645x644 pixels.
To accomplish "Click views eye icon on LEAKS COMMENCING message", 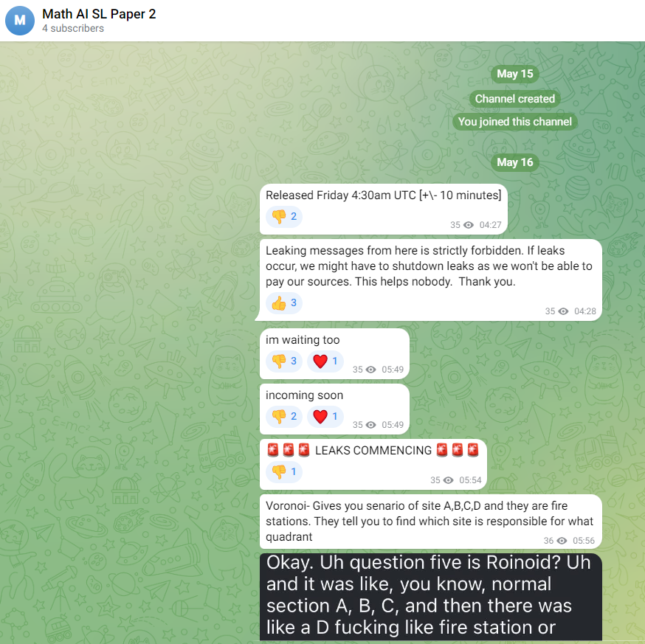I will coord(449,480).
